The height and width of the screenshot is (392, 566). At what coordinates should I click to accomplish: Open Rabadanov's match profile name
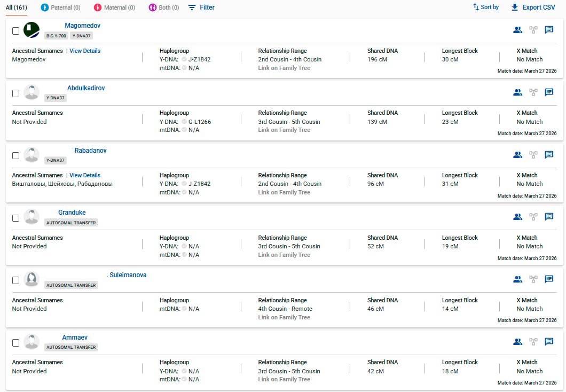[x=91, y=151]
